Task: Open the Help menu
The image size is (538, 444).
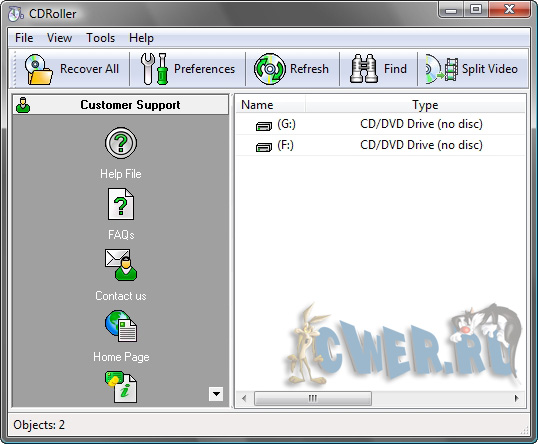Action: point(141,38)
